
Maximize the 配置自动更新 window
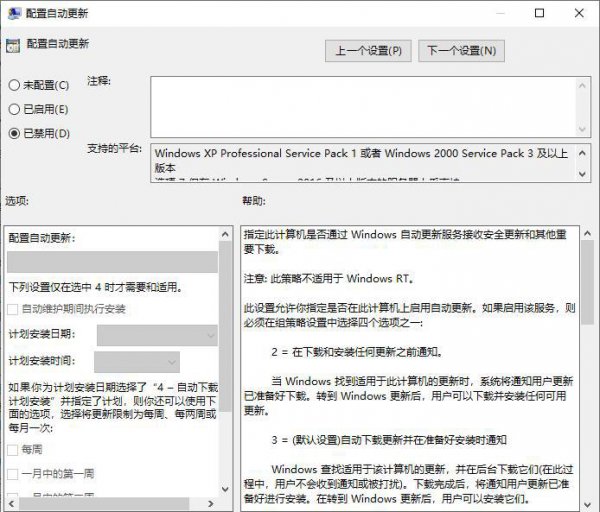tap(540, 13)
